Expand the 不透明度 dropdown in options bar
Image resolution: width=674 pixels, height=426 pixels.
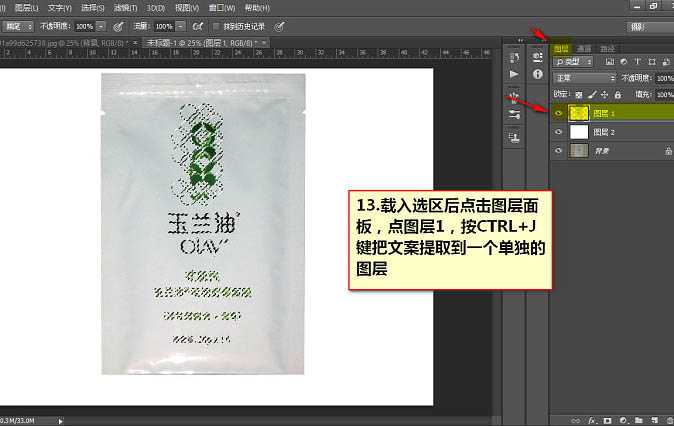pyautogui.click(x=101, y=25)
